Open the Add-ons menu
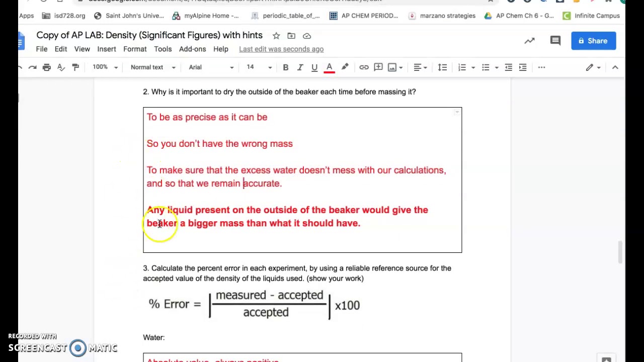This screenshot has width=644, height=362. click(x=193, y=49)
